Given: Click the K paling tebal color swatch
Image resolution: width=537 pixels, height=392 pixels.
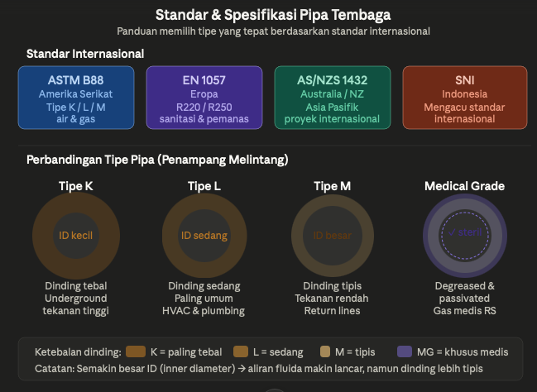Looking at the screenshot, I should coord(136,351).
